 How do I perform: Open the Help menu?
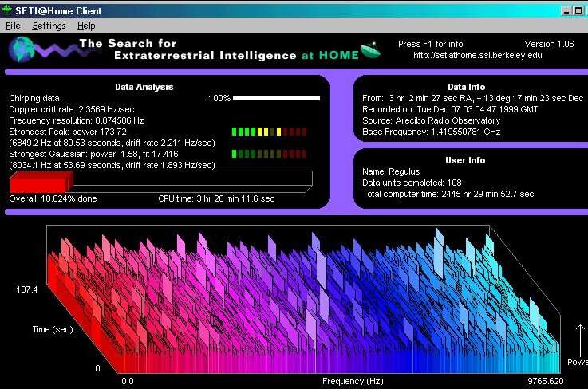(86, 26)
